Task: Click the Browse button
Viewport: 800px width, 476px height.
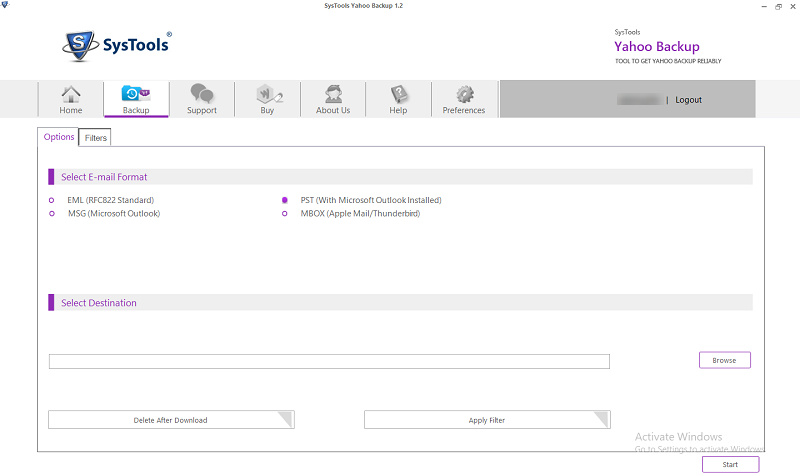Action: 724,360
